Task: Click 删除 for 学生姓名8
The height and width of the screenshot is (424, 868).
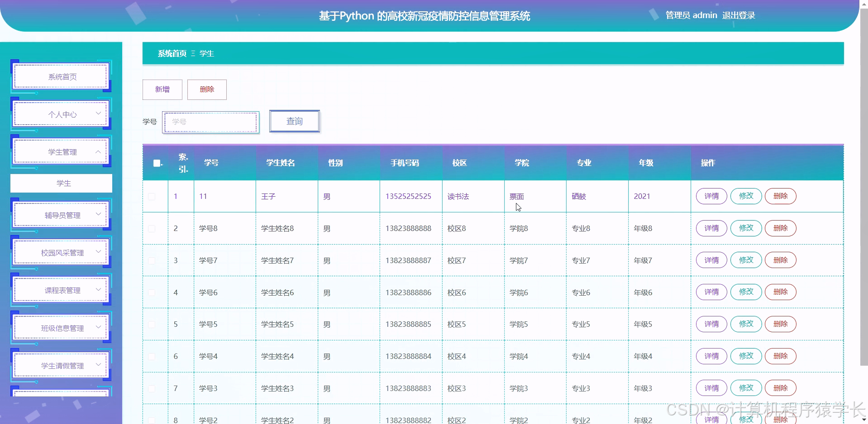Action: (781, 228)
